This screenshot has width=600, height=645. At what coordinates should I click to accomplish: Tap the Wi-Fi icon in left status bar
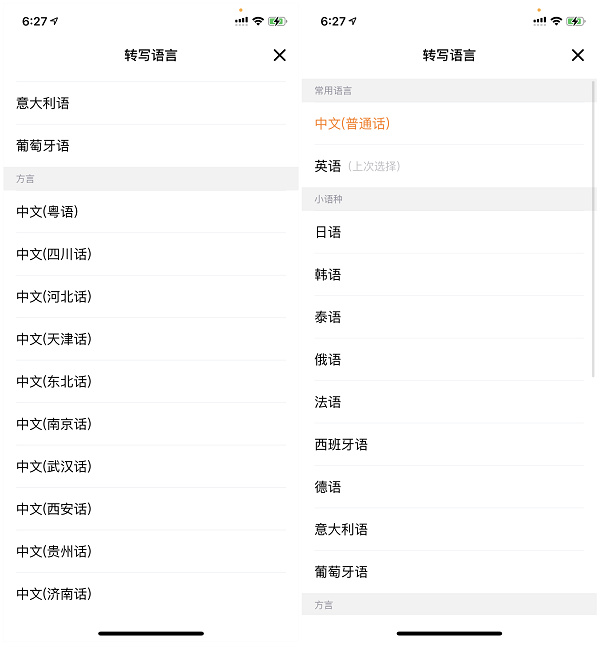258,21
